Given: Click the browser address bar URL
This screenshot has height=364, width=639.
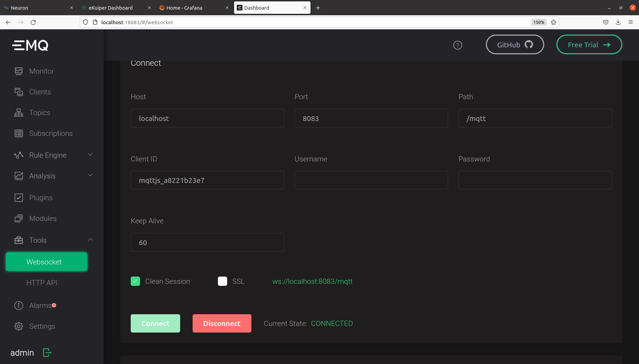Looking at the screenshot, I should pyautogui.click(x=137, y=22).
